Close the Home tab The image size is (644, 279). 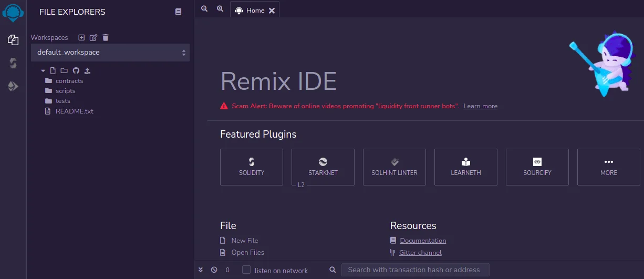(272, 10)
